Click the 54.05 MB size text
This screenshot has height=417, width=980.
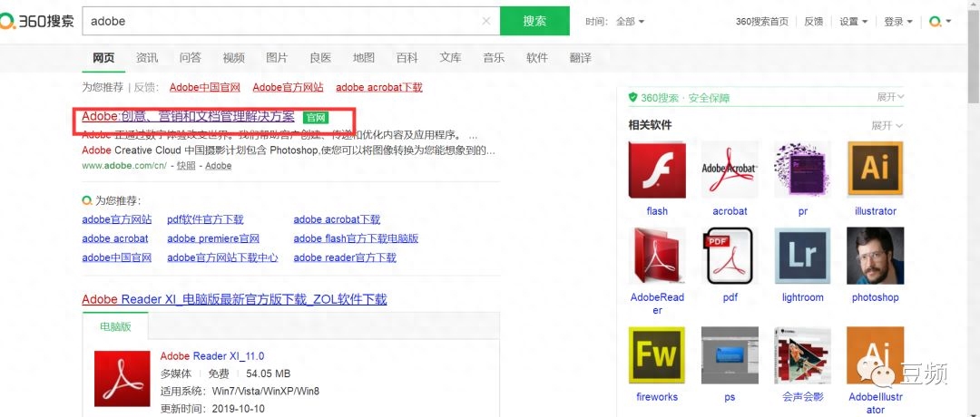tap(268, 373)
